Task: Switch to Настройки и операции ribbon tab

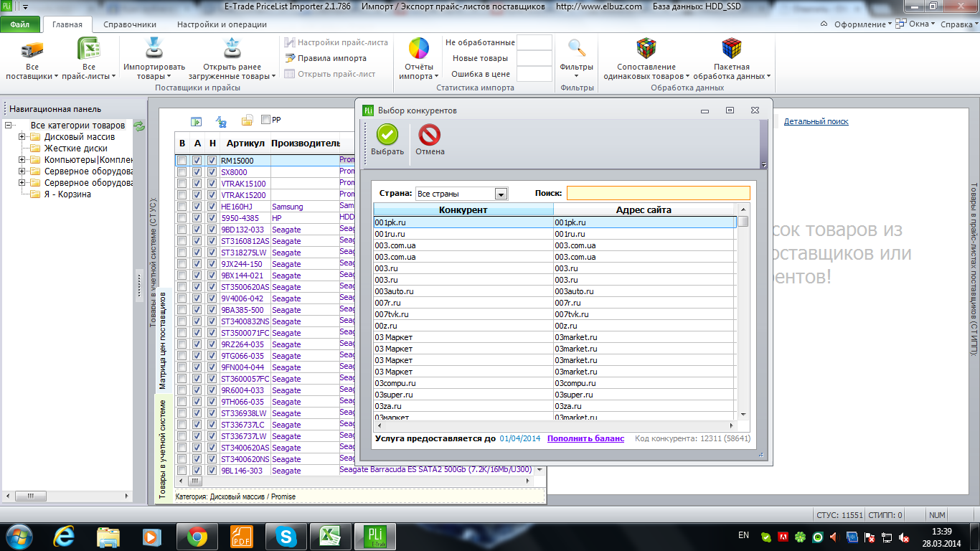Action: coord(222,24)
